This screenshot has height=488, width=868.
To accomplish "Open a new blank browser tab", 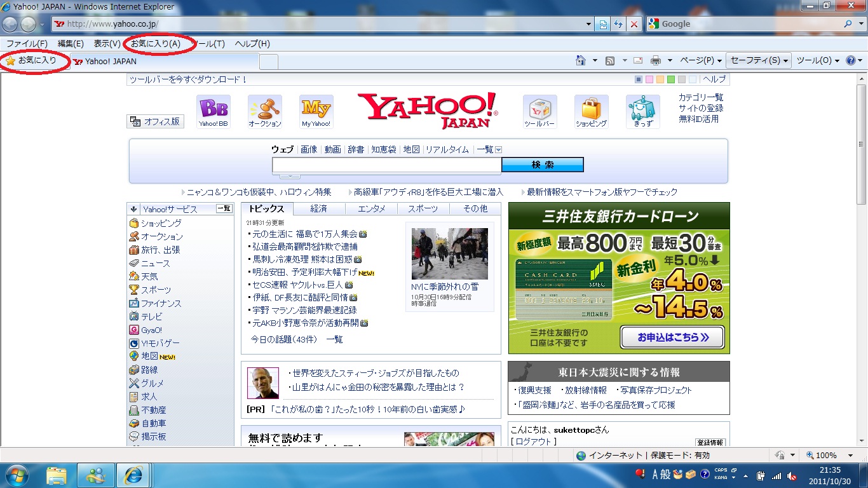I will (269, 62).
